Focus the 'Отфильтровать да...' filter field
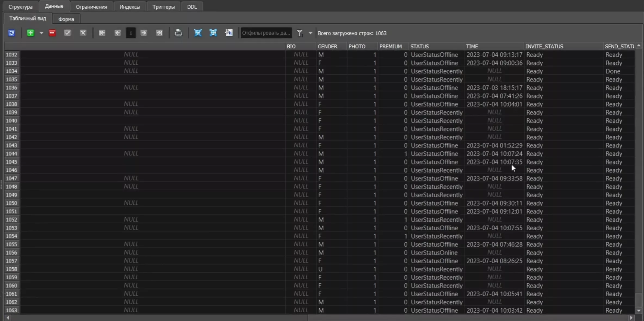Image resolution: width=644 pixels, height=321 pixels. pyautogui.click(x=266, y=33)
